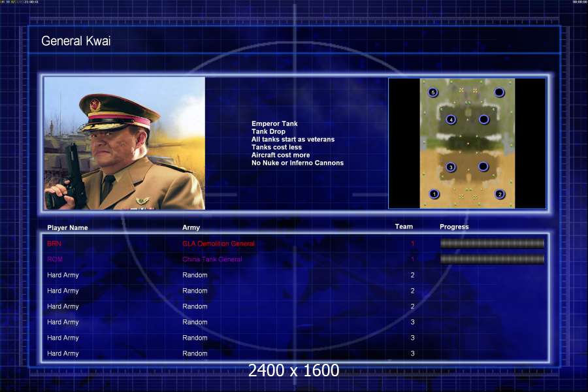Click start position marker 3 on the minimap
The height and width of the screenshot is (392, 588).
tap(451, 167)
